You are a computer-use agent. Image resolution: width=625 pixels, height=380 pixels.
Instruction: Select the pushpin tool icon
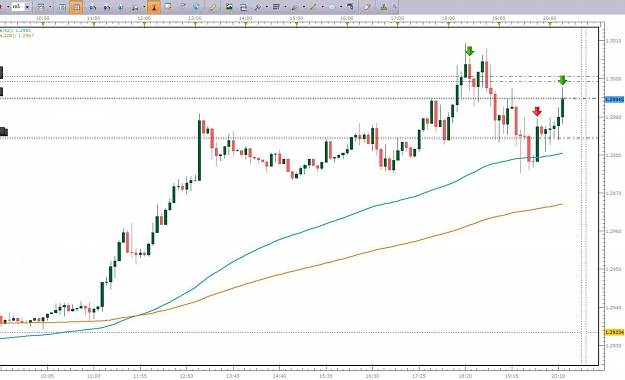coord(257,7)
